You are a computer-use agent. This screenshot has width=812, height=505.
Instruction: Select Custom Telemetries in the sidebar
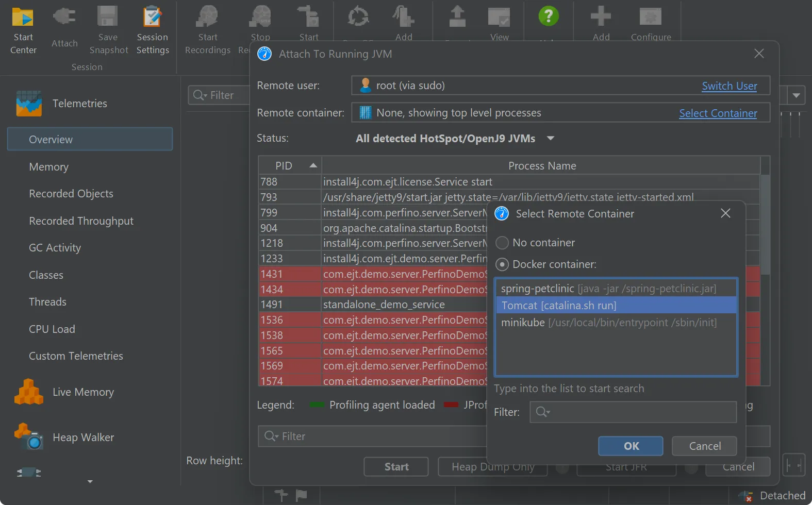click(76, 356)
